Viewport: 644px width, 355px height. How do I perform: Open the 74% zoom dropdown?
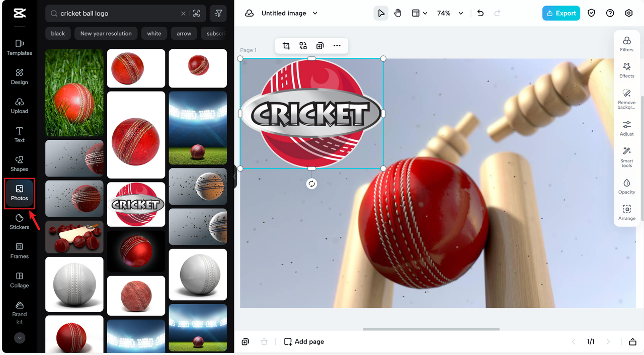click(450, 14)
